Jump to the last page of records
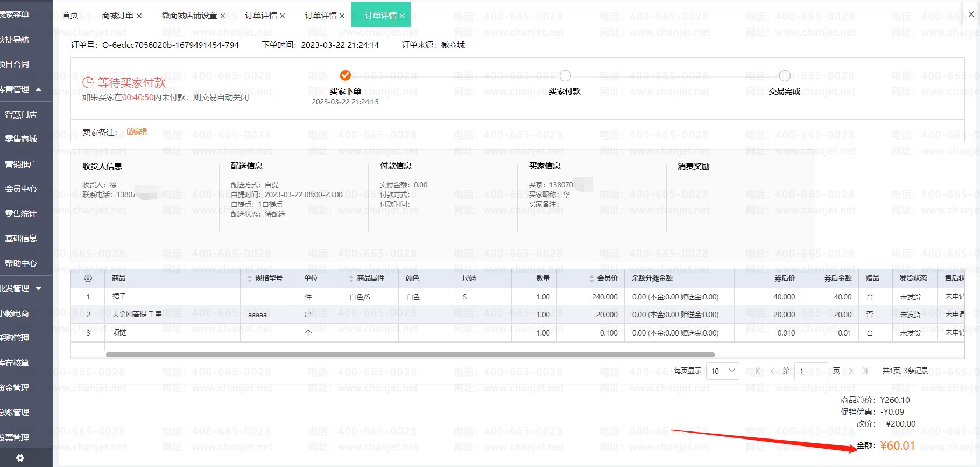Image resolution: width=980 pixels, height=467 pixels. [865, 371]
